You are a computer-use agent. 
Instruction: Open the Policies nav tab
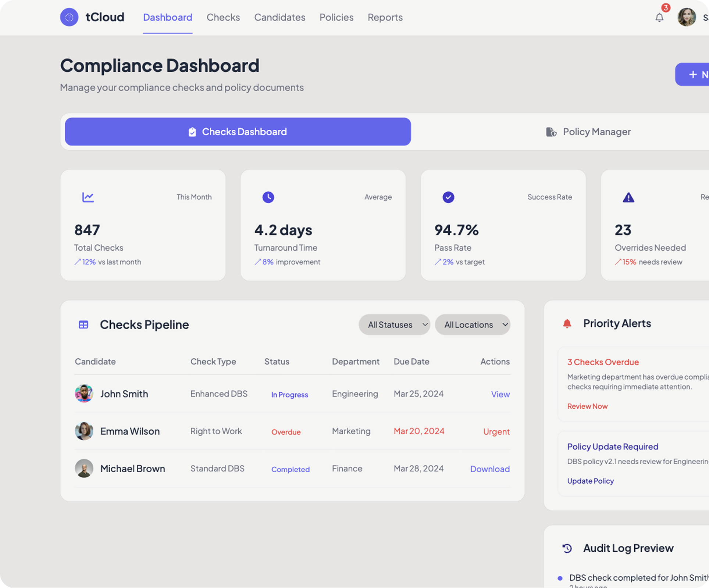tap(336, 17)
